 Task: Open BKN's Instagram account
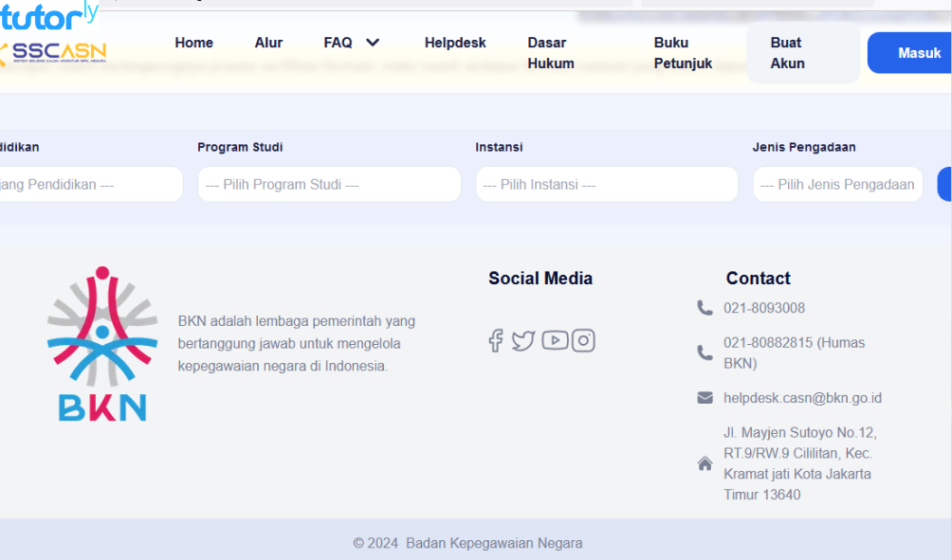pyautogui.click(x=583, y=340)
